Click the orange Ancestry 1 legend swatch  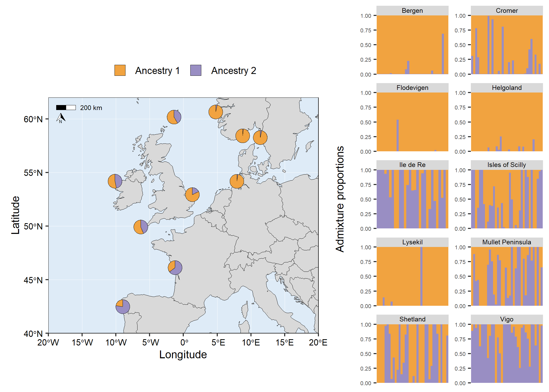tap(120, 70)
